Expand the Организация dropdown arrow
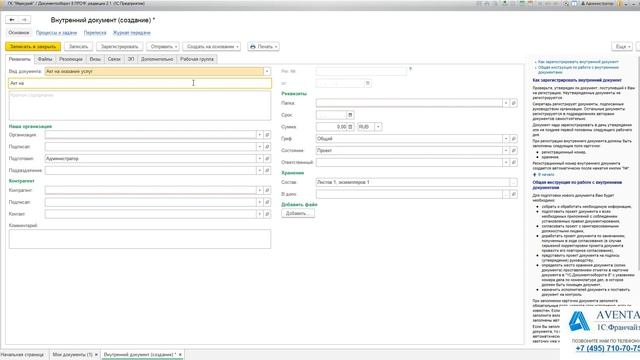Screen dimensions: 640x360 (260, 135)
